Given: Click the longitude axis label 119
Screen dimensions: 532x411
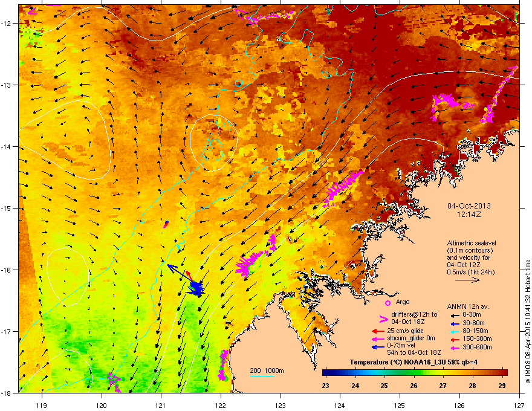Looking at the screenshot, I should [x=42, y=405].
